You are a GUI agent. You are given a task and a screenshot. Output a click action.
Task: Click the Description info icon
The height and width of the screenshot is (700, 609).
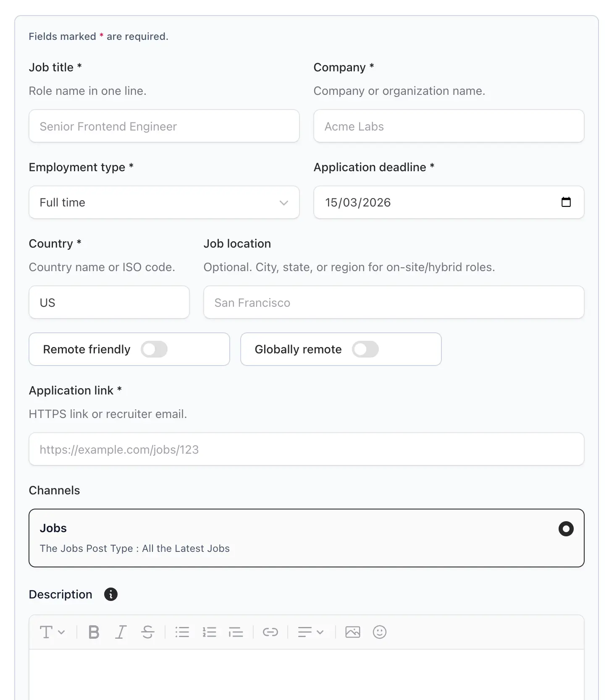(x=111, y=594)
